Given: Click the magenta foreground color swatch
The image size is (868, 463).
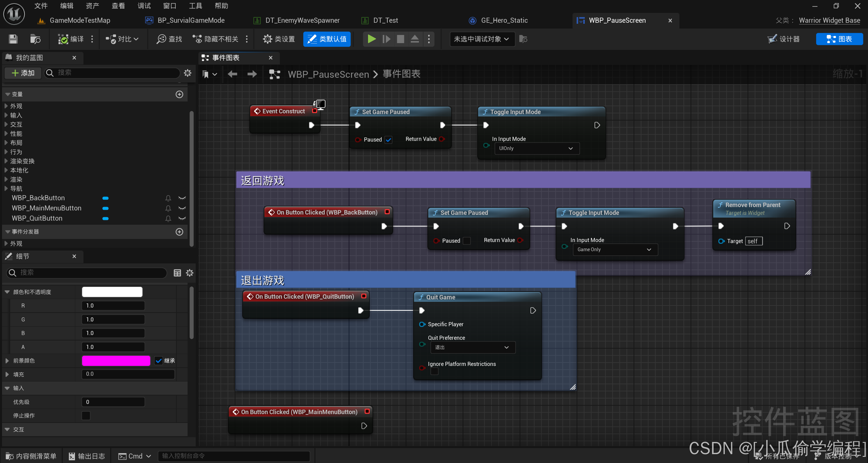Looking at the screenshot, I should 116,360.
